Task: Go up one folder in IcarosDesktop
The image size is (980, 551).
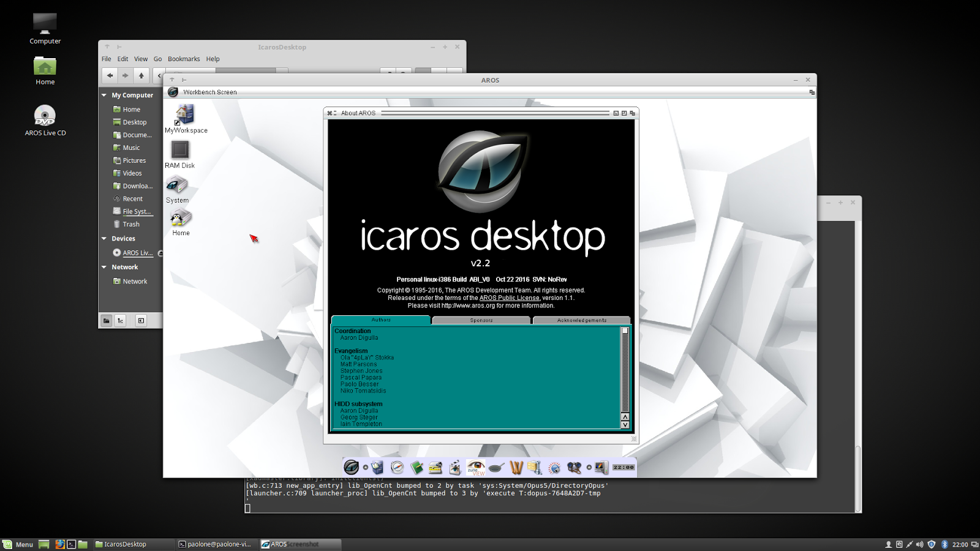Action: [x=141, y=75]
